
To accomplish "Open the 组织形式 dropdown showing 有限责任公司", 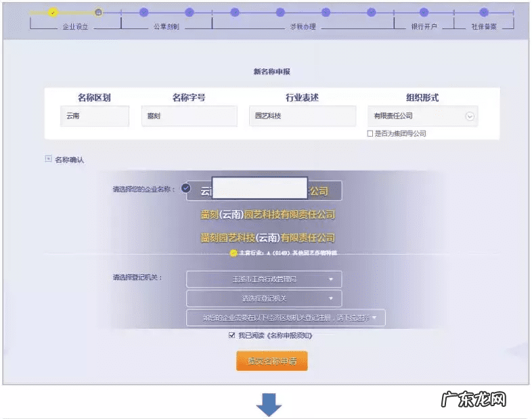I will (423, 116).
